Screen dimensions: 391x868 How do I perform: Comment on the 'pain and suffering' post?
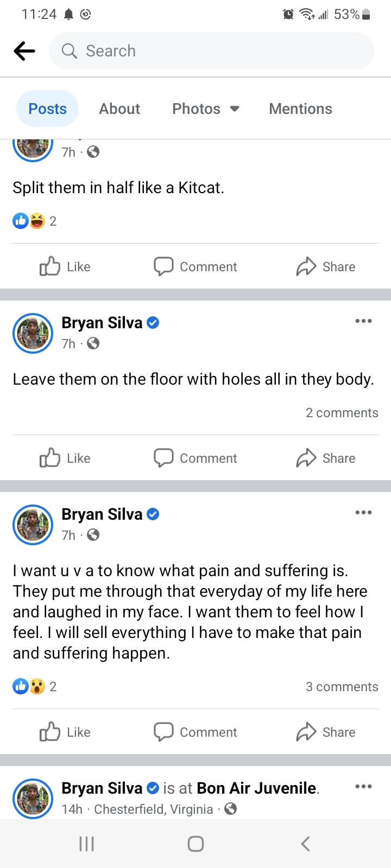(195, 732)
